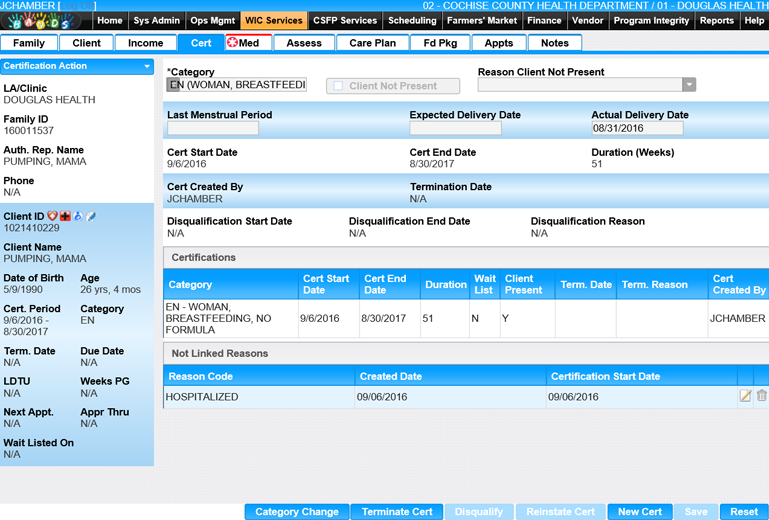Open the Care Plan tab
Viewport: 769px width, 520px height.
[x=372, y=43]
